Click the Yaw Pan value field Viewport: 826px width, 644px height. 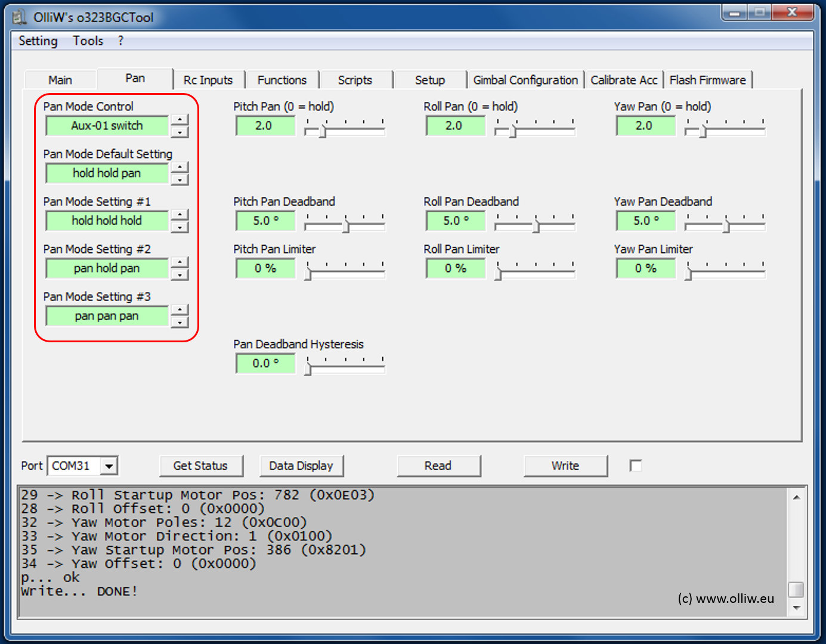click(x=644, y=126)
